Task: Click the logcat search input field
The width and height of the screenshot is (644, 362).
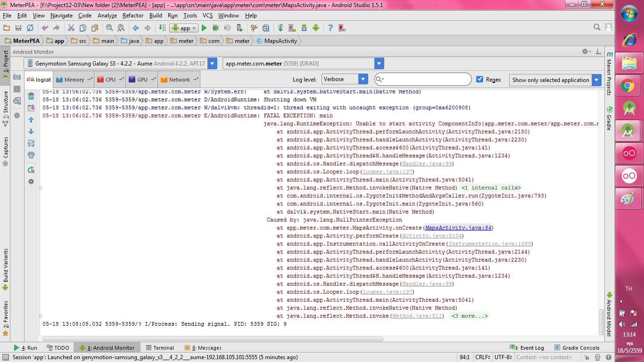Action: (423, 79)
